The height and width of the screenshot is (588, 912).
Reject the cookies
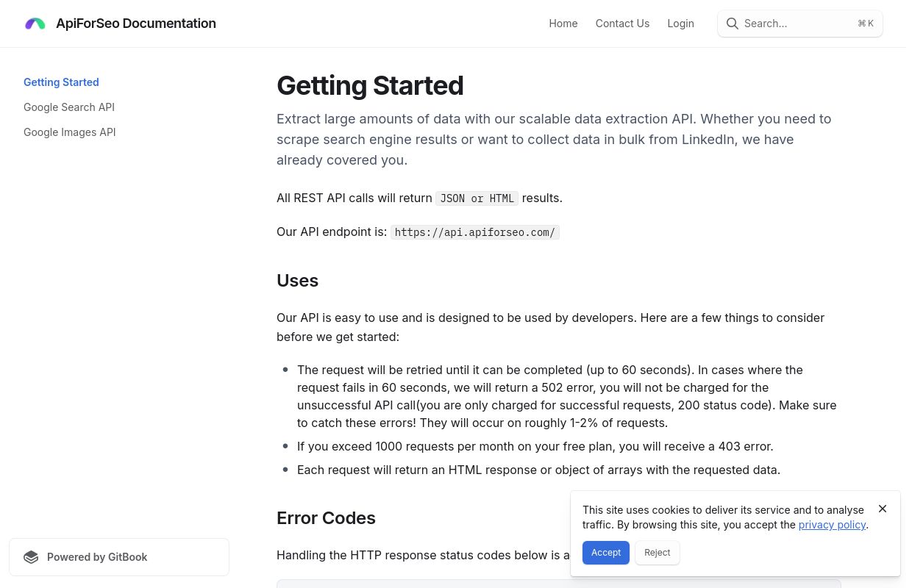tap(658, 553)
